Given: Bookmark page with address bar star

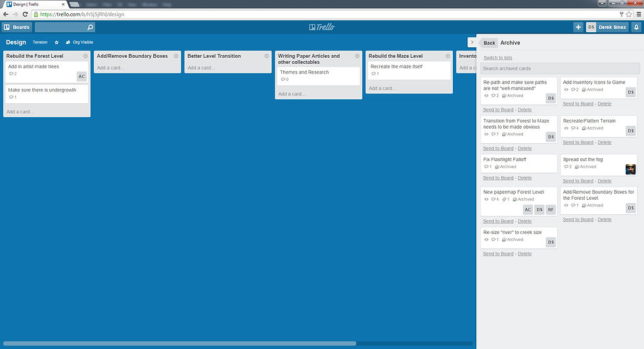Looking at the screenshot, I should (x=629, y=14).
